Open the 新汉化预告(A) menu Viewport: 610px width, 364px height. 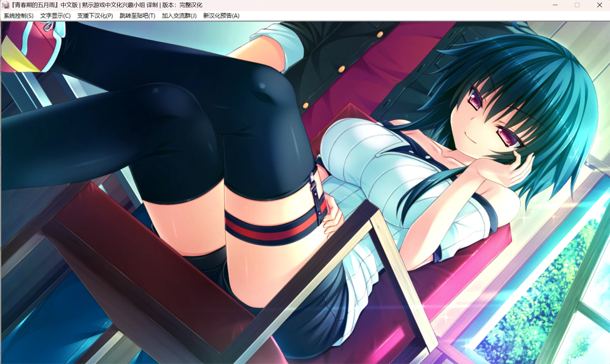point(221,16)
